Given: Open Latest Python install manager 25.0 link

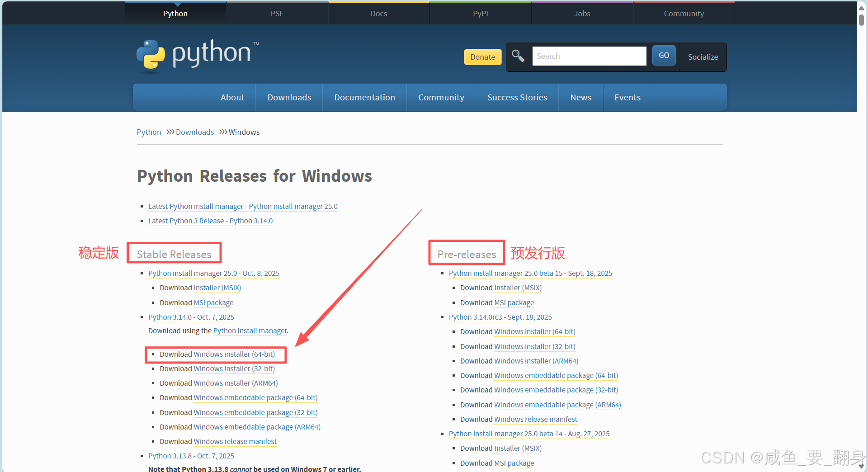Looking at the screenshot, I should (243, 206).
